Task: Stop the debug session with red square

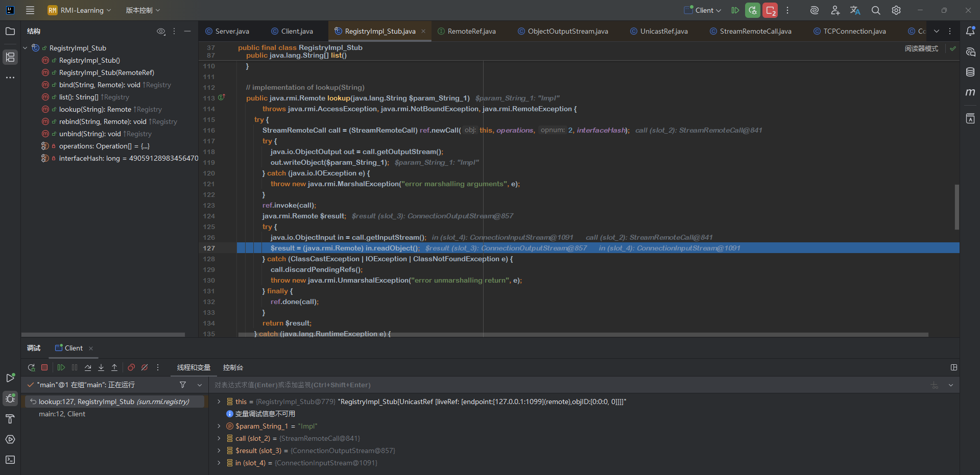Action: coord(44,367)
